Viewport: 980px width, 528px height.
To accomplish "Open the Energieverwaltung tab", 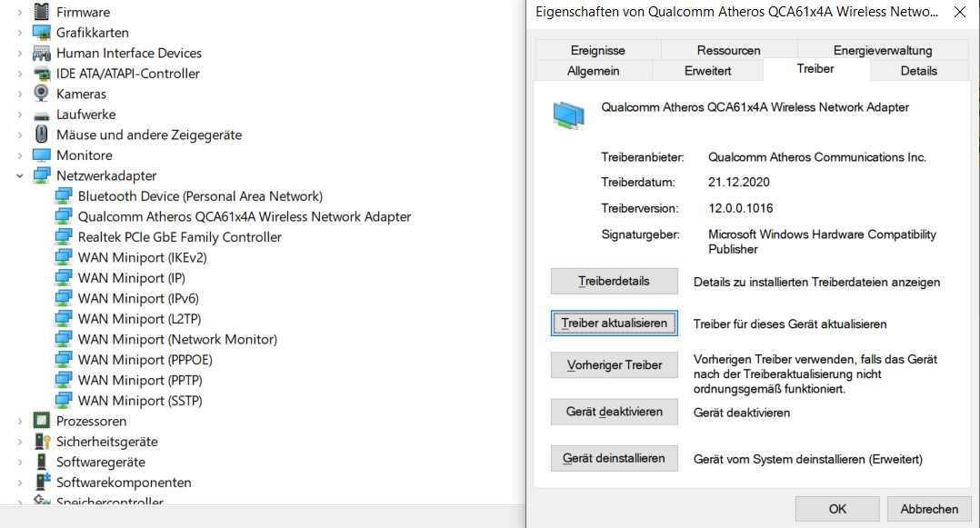I will [x=883, y=50].
